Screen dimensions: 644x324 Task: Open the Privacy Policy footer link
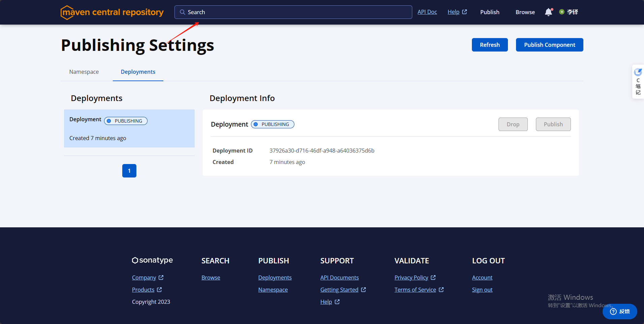pos(411,278)
